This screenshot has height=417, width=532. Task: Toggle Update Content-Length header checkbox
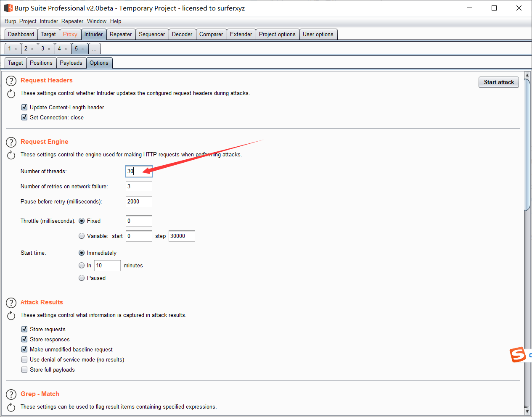[x=24, y=107]
